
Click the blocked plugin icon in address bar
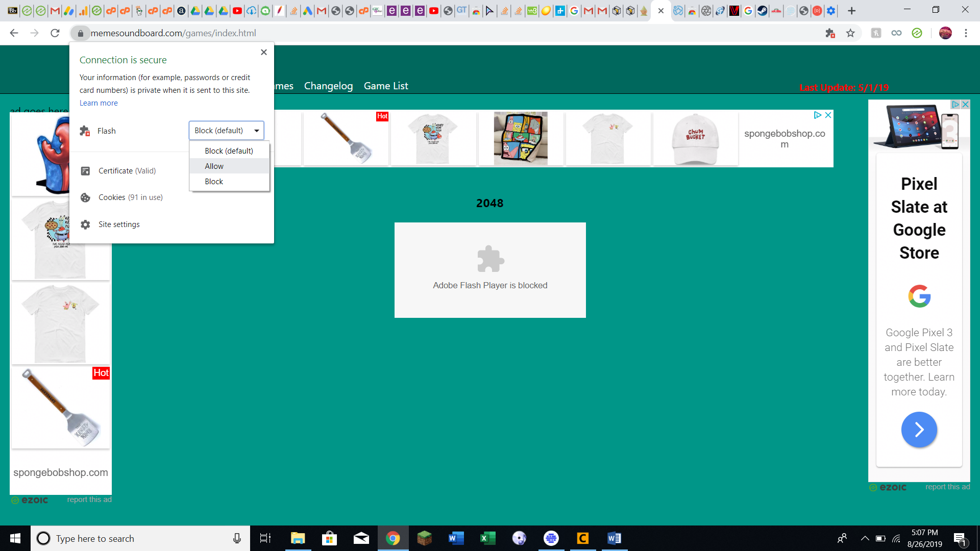click(830, 33)
